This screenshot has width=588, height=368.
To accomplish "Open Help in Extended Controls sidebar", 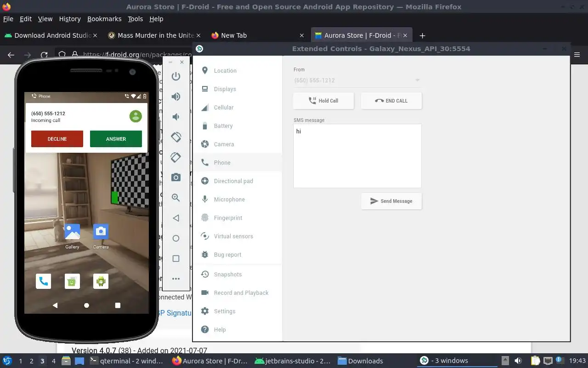I will [237, 329].
